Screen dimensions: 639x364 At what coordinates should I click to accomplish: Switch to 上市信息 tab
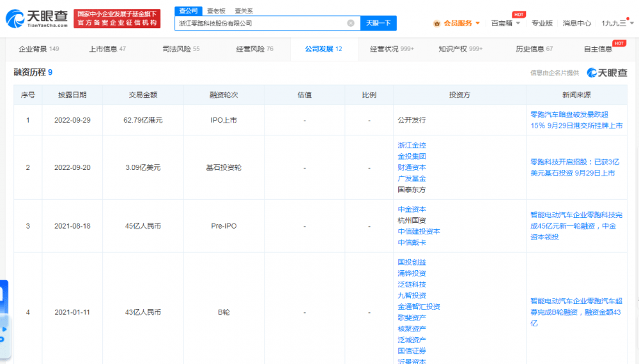pyautogui.click(x=107, y=49)
